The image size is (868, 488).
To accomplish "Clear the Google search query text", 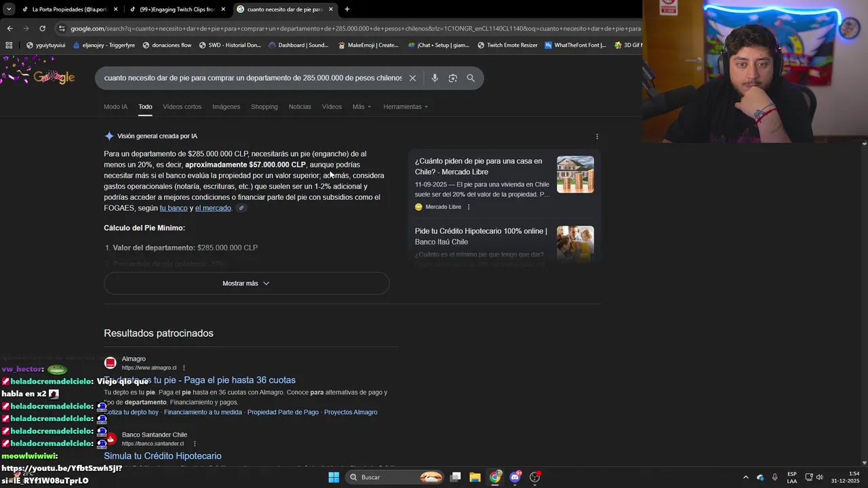I will (x=412, y=78).
